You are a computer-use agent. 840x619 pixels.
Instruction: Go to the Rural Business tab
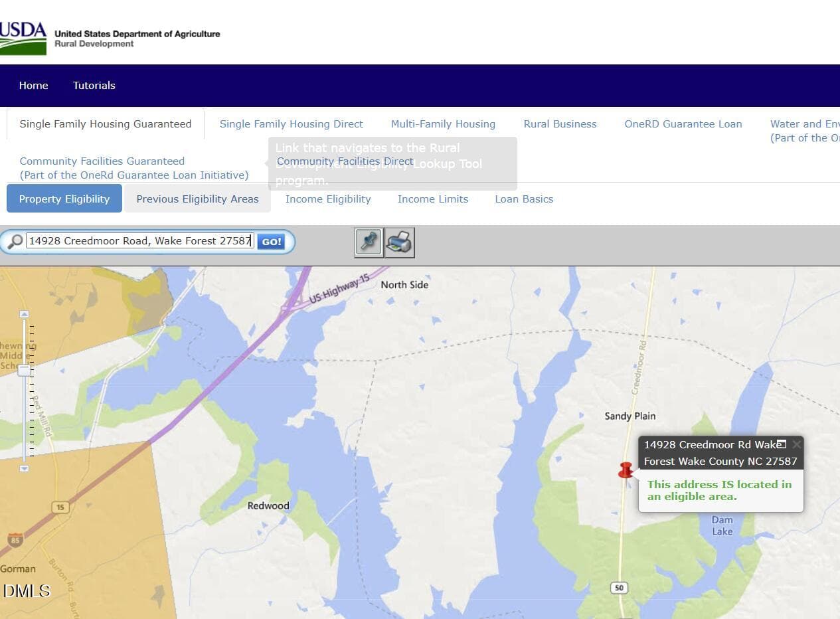[560, 124]
